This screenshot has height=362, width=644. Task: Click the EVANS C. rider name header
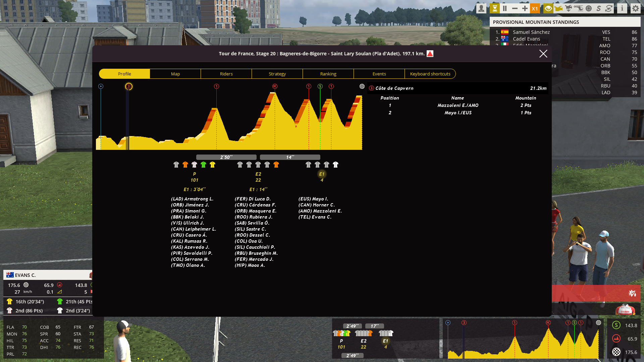[x=25, y=275]
